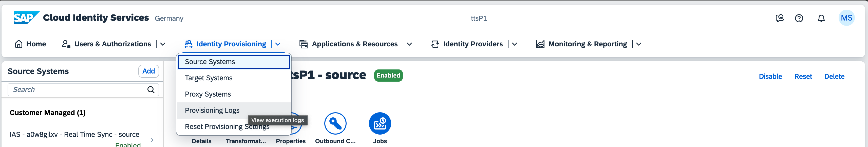Click the SAP logo
This screenshot has width=868, height=147.
click(26, 18)
